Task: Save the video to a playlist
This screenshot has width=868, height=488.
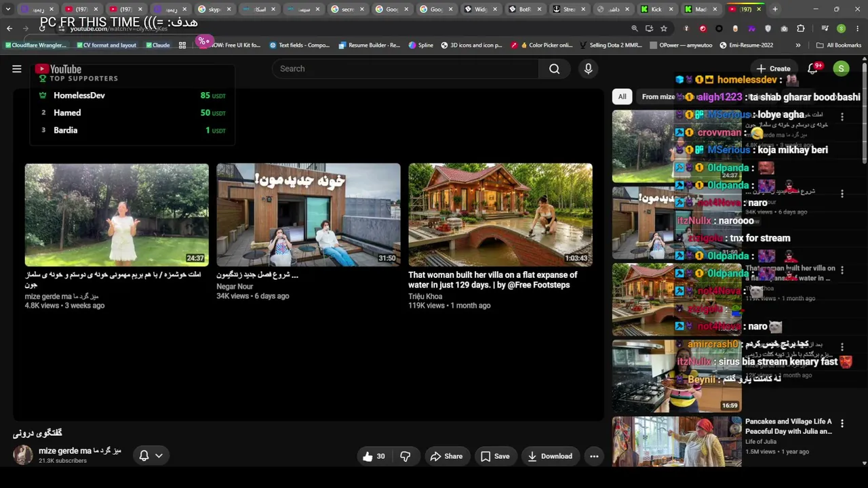Action: 495,456
